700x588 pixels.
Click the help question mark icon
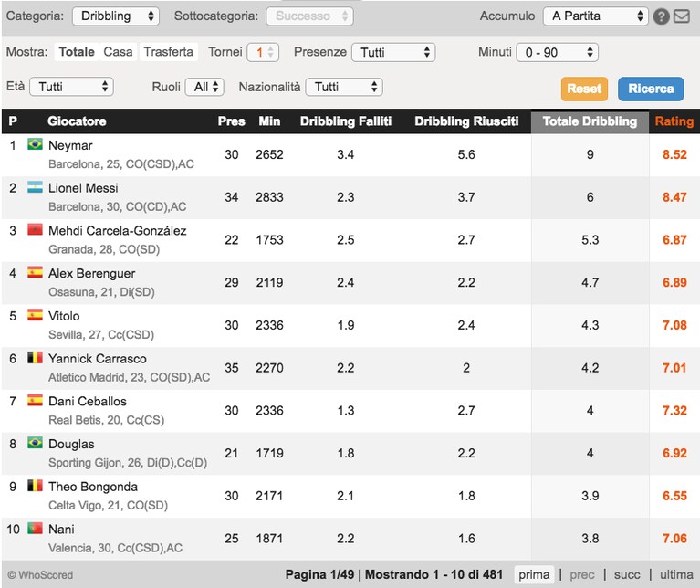pyautogui.click(x=661, y=16)
